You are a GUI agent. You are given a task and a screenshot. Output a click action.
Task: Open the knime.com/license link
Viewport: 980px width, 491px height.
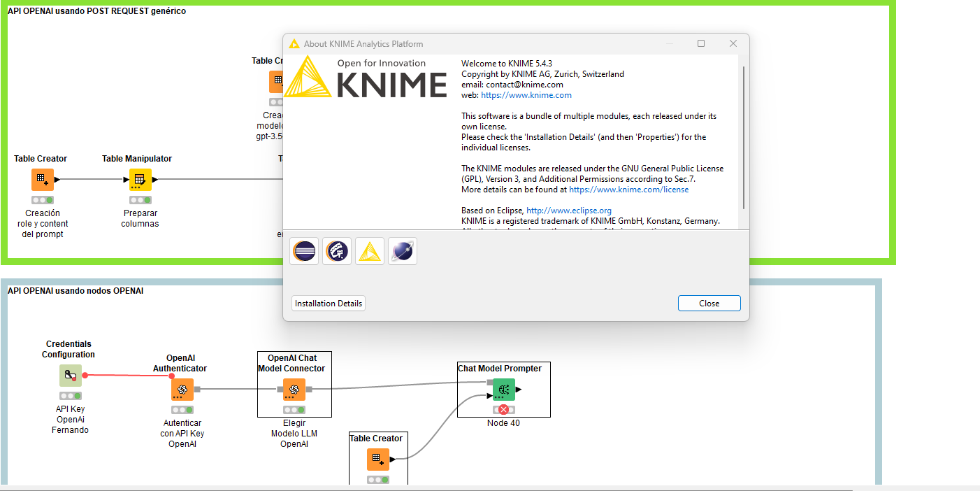(629, 190)
